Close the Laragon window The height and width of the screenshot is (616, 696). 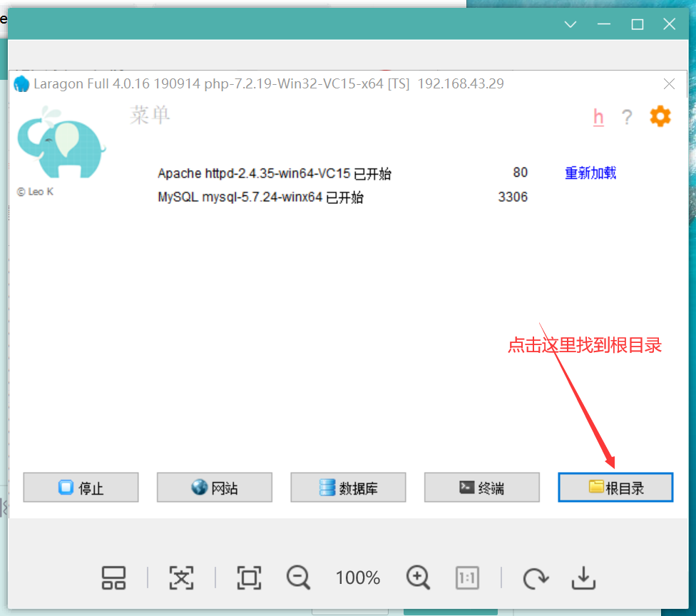[669, 84]
